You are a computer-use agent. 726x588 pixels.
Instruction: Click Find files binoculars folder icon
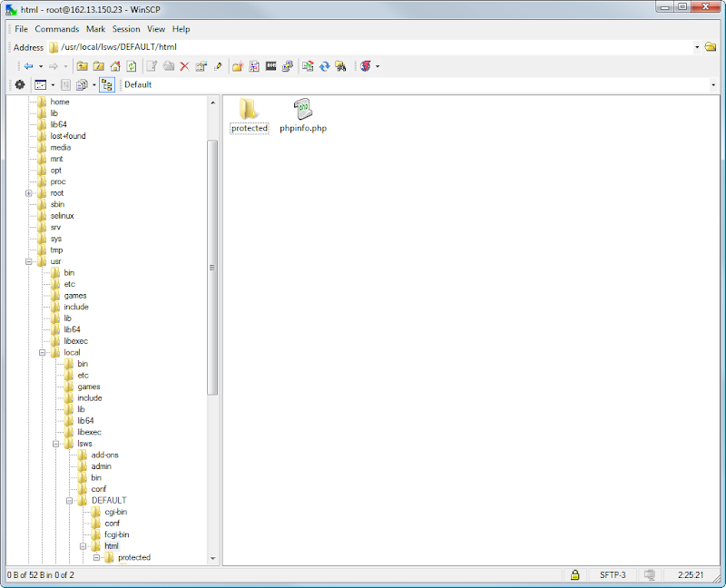coord(341,66)
